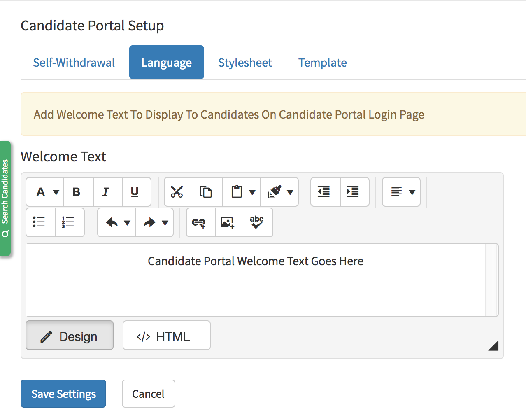526x420 pixels.
Task: Cut the selected content
Action: (178, 191)
